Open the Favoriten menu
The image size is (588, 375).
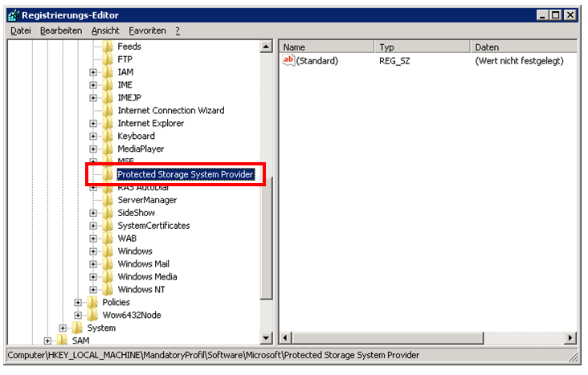[147, 31]
